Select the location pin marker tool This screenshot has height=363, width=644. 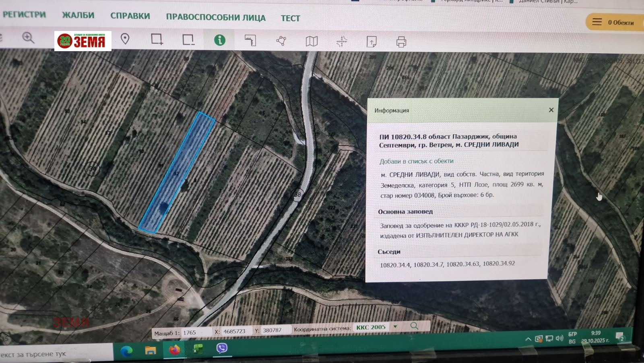point(125,39)
